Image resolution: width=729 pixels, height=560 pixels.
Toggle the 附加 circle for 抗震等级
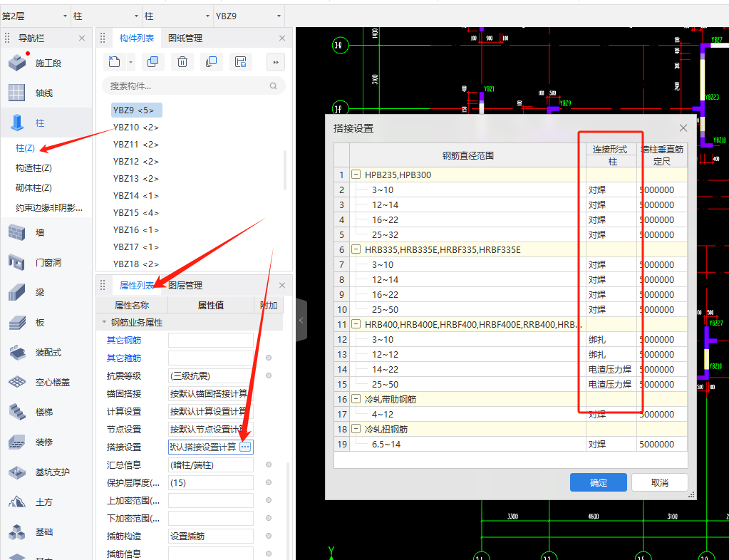(x=269, y=375)
